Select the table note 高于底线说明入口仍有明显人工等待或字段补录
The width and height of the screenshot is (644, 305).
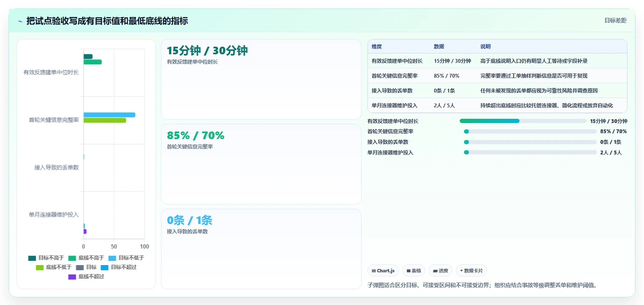[x=534, y=61]
